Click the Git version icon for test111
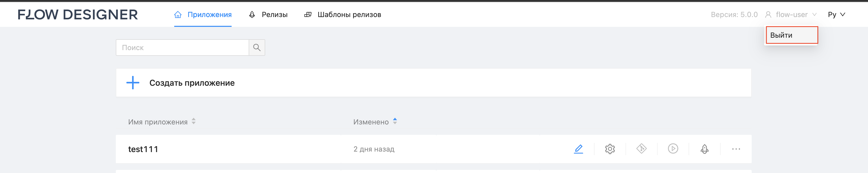 click(642, 148)
